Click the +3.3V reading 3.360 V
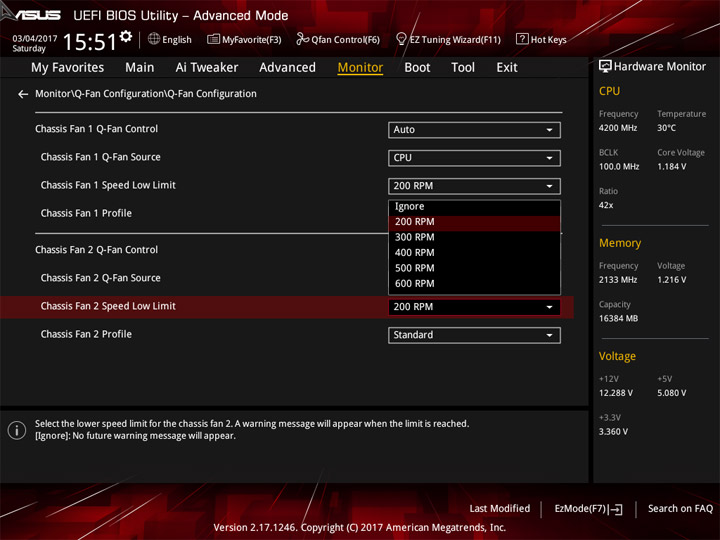The image size is (720, 540). [613, 432]
